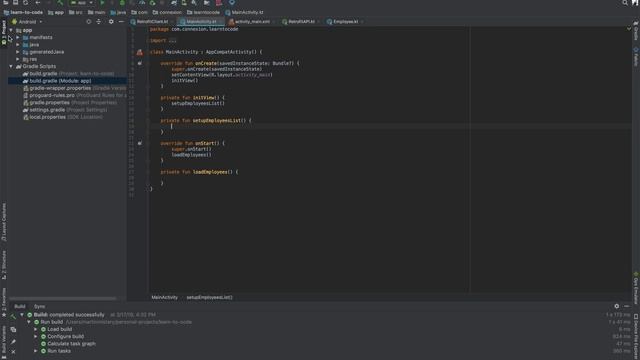Open the search everywhere magnifier

[x=625, y=3]
